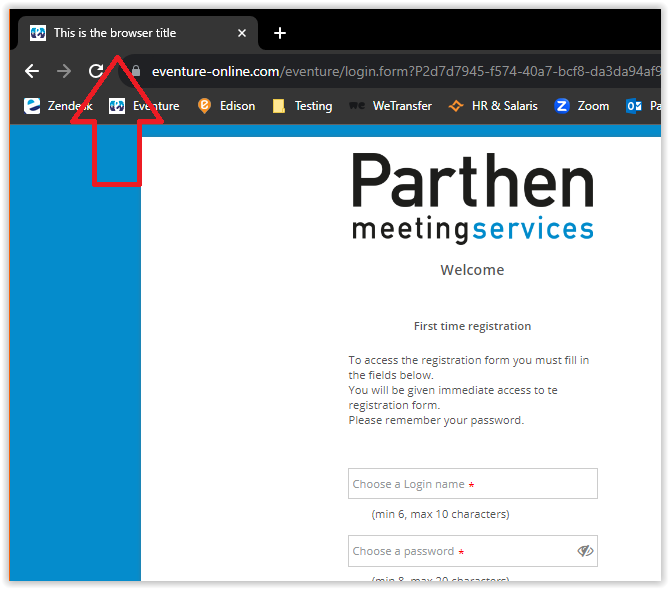The image size is (669, 589).
Task: Open the Zoom bookmark
Action: [582, 106]
